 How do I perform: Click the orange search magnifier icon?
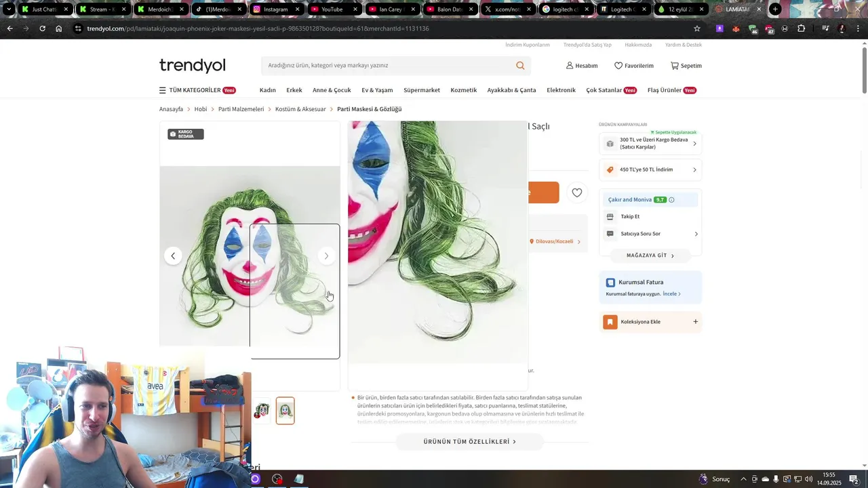[x=520, y=66]
